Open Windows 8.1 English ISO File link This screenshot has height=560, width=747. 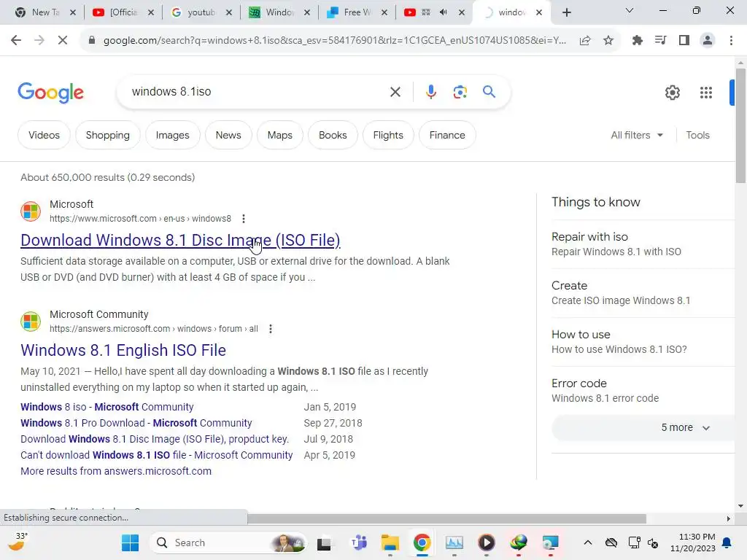click(123, 351)
